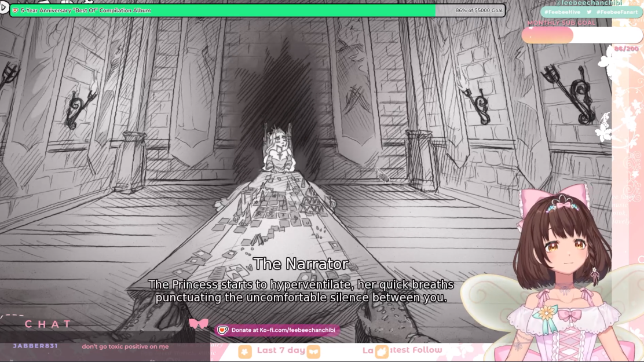Click the 'CHAT' heading
Viewport: 644px width, 362px height.
click(48, 324)
